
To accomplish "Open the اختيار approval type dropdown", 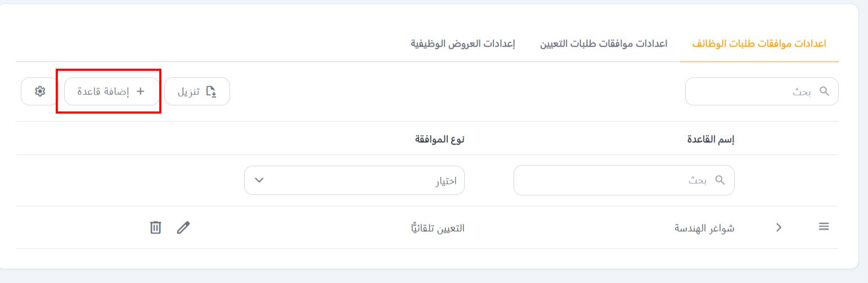I will pos(354,180).
